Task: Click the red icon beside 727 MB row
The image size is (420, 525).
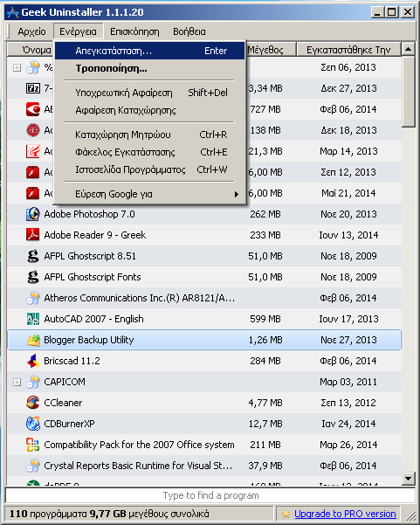Action: click(x=33, y=109)
